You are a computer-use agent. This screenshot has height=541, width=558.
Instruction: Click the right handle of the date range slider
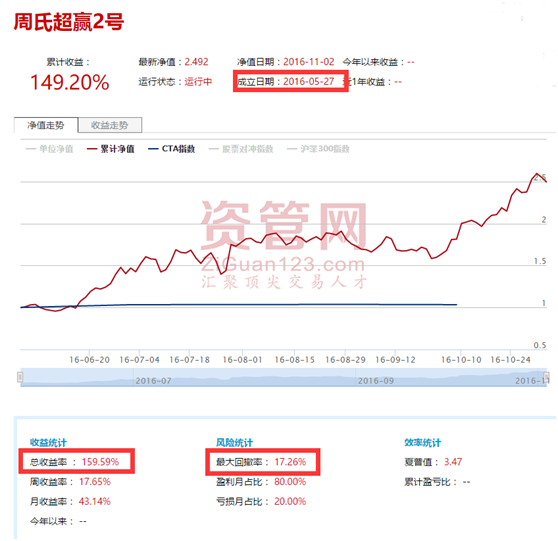(547, 377)
